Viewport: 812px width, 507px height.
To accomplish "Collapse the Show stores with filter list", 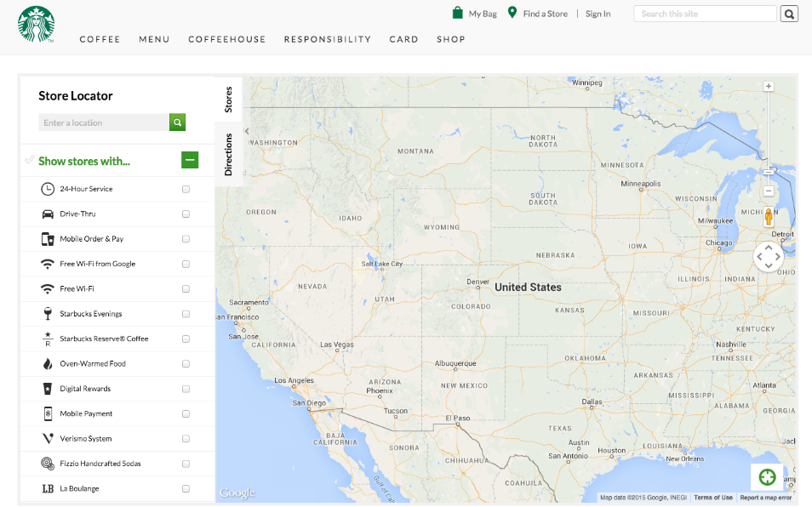I will [190, 161].
